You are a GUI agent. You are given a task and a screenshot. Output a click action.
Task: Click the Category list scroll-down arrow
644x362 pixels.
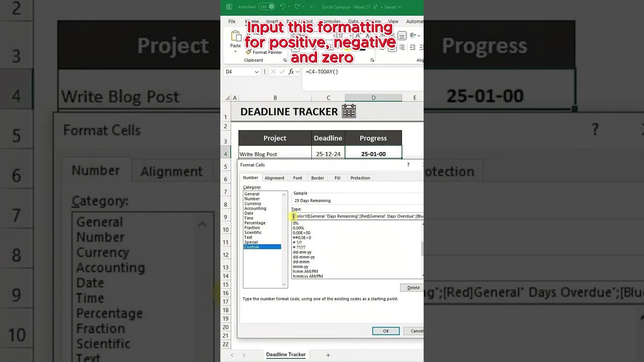(x=284, y=285)
